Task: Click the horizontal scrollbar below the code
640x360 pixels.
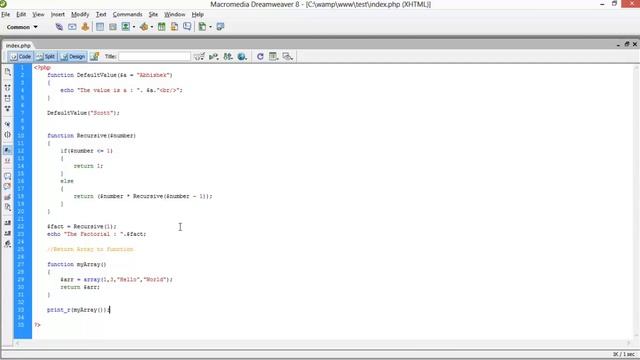Action: click(322, 343)
